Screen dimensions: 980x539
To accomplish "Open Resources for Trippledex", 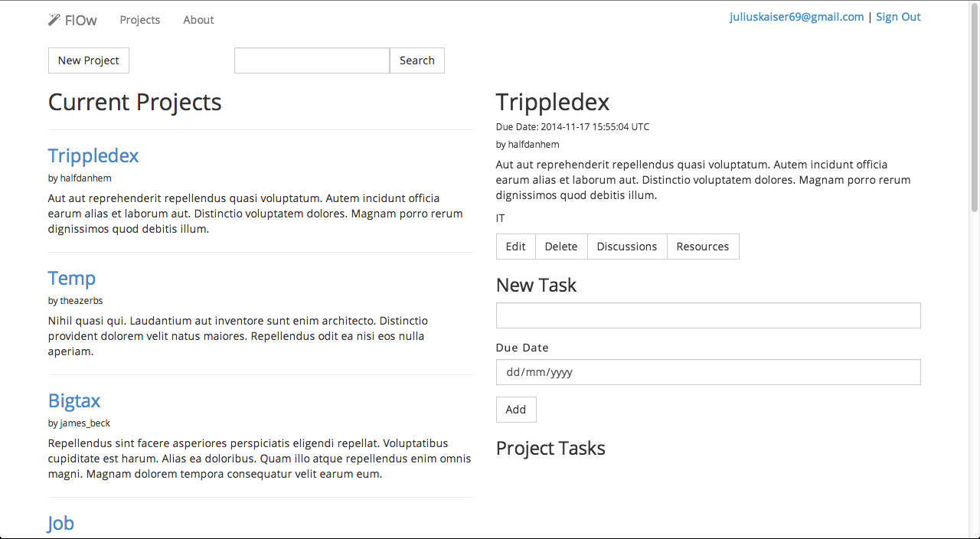I will point(703,247).
